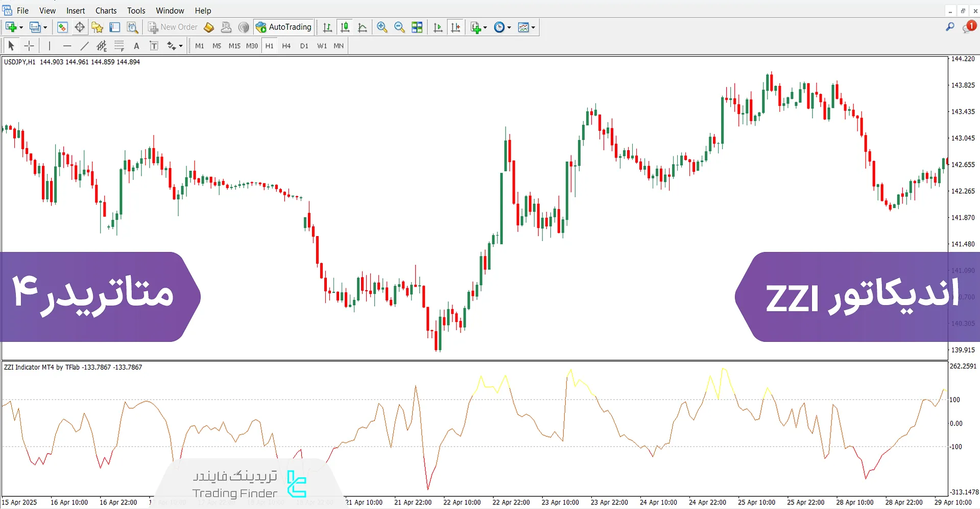Screen dimensions: 980x509
Task: Click the 100 level on indicator scale
Action: [954, 400]
